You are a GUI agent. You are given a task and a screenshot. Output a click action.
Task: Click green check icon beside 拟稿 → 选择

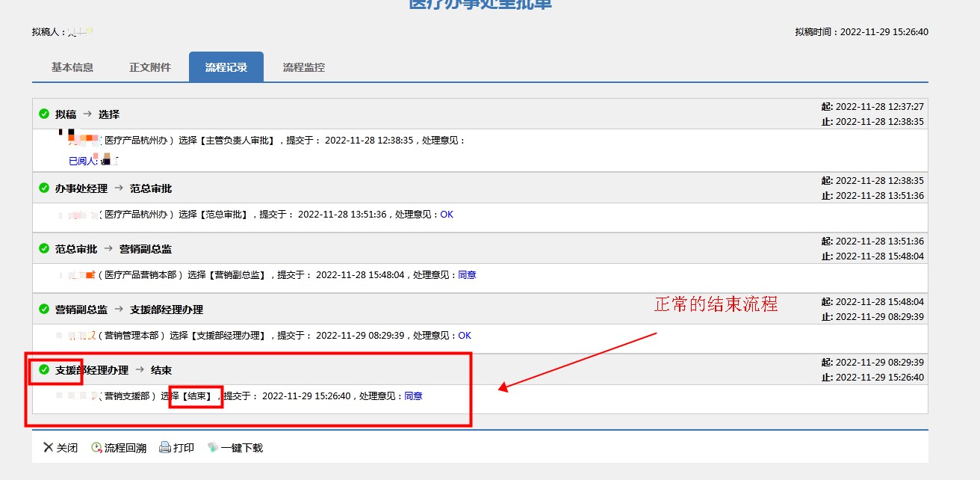click(44, 114)
